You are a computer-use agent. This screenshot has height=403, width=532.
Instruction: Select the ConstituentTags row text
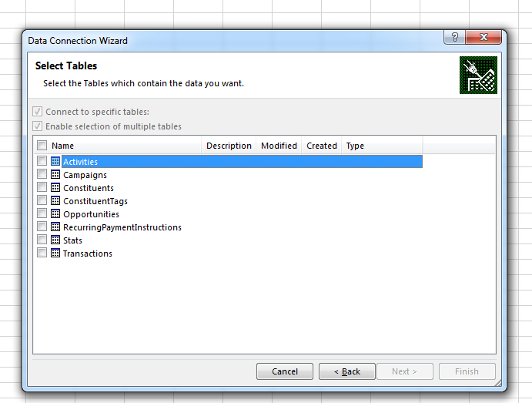[x=95, y=201]
